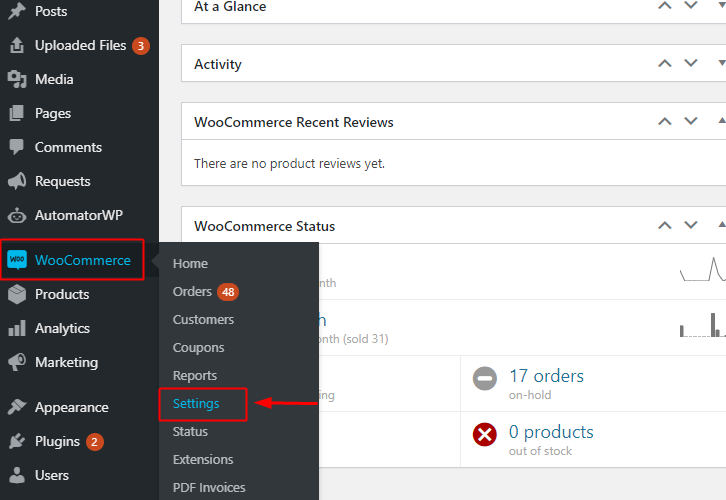
Task: Open Coupons in the submenu
Action: 198,348
